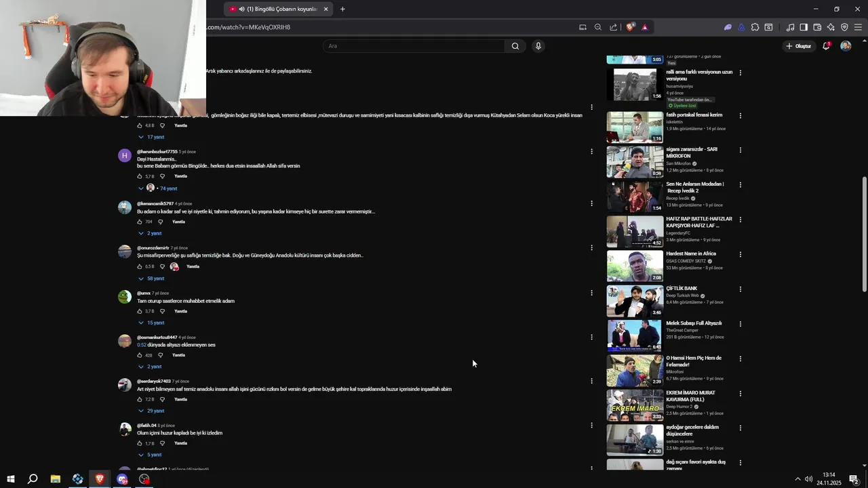Click the Brave playlist music note icon

[x=790, y=27]
